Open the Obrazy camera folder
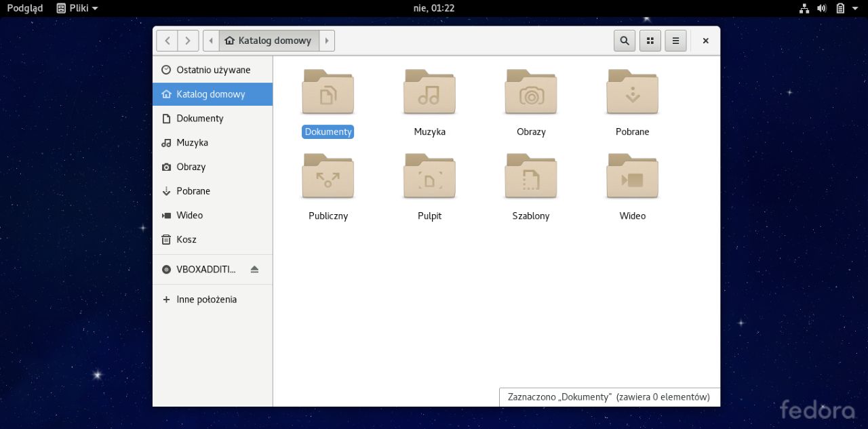 click(531, 93)
